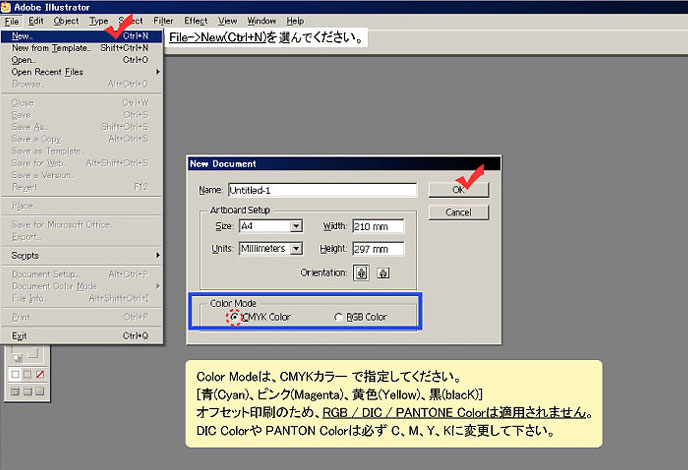Open the View menu
This screenshot has height=470, width=688.
[x=228, y=21]
